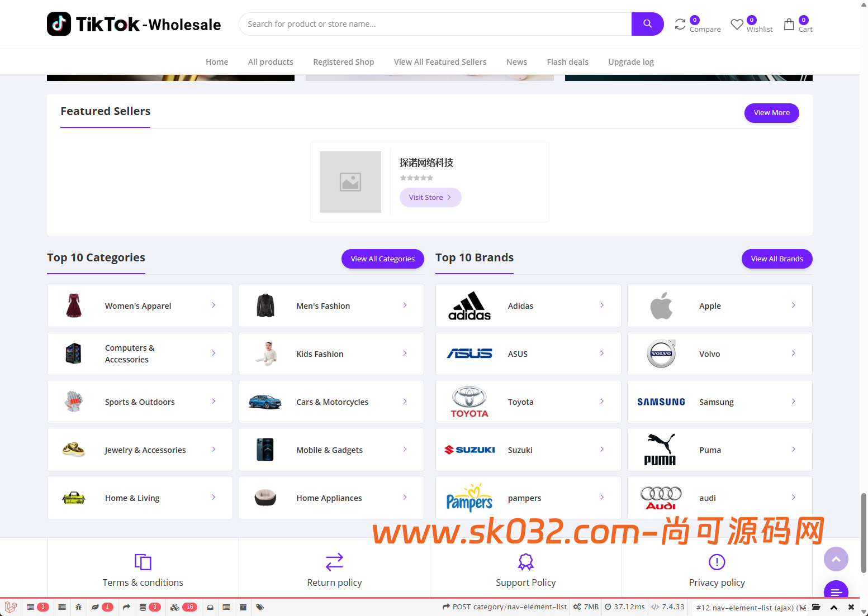The height and width of the screenshot is (616, 868).
Task: Open the purple chat bubble button
Action: click(x=836, y=590)
